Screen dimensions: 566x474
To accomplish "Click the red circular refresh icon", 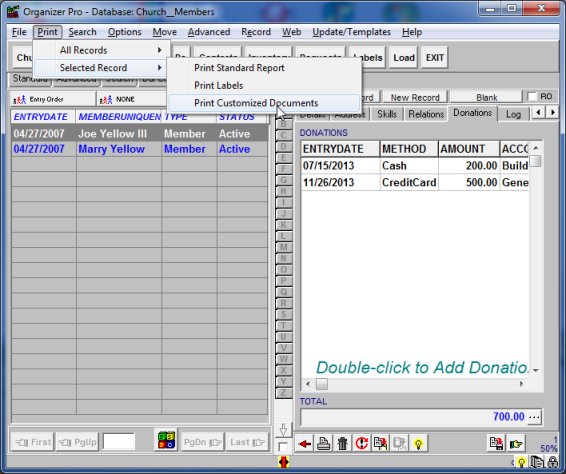I will [362, 444].
